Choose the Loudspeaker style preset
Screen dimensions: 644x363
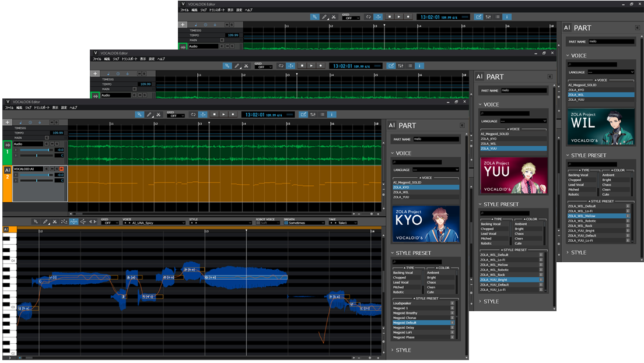click(x=423, y=303)
